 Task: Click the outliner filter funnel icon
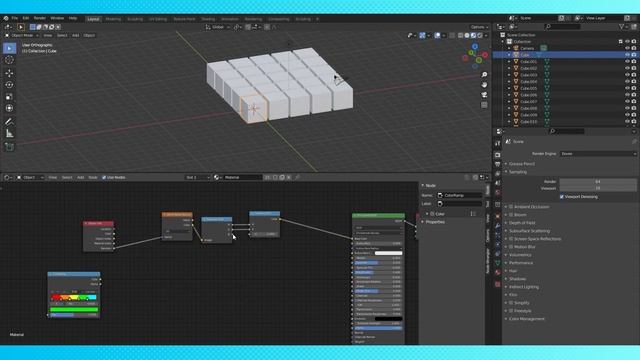622,27
